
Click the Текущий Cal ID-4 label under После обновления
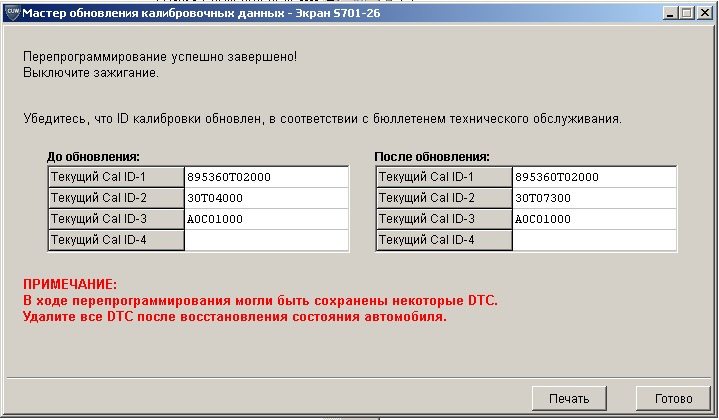444,240
